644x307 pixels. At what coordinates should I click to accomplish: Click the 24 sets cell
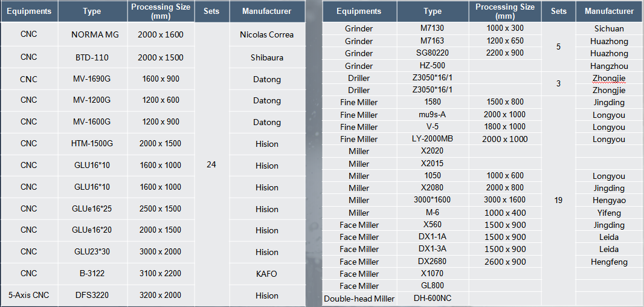(x=211, y=164)
